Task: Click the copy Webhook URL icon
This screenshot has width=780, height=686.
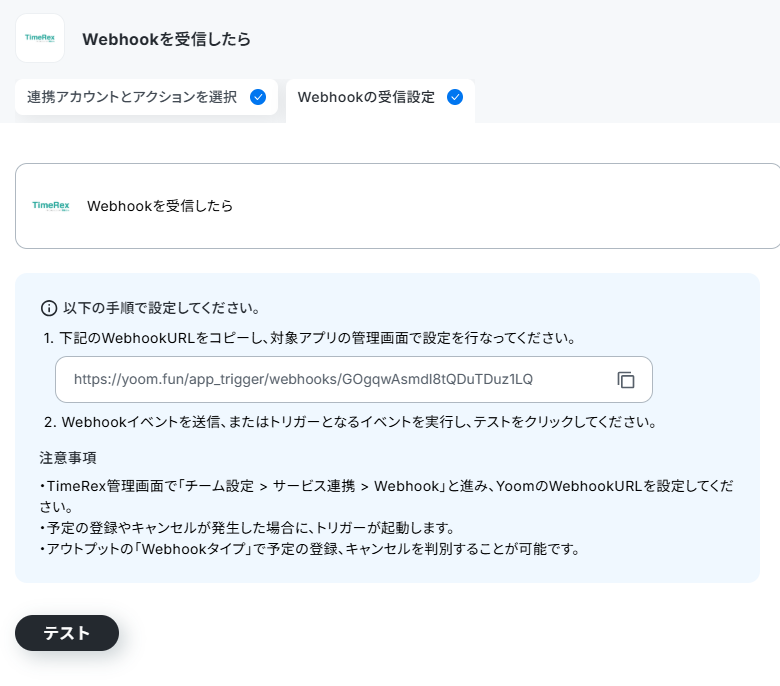Action: (626, 380)
